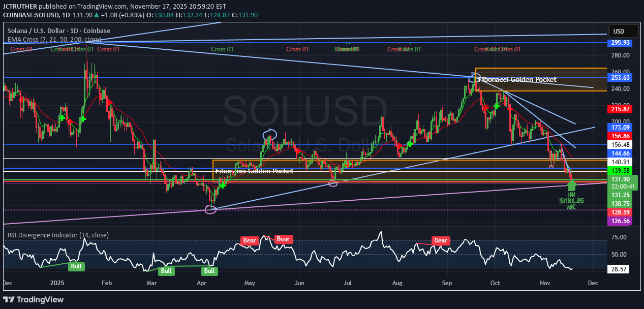Click the 295.93 price label on the price axis
This screenshot has height=309, width=644.
618,43
